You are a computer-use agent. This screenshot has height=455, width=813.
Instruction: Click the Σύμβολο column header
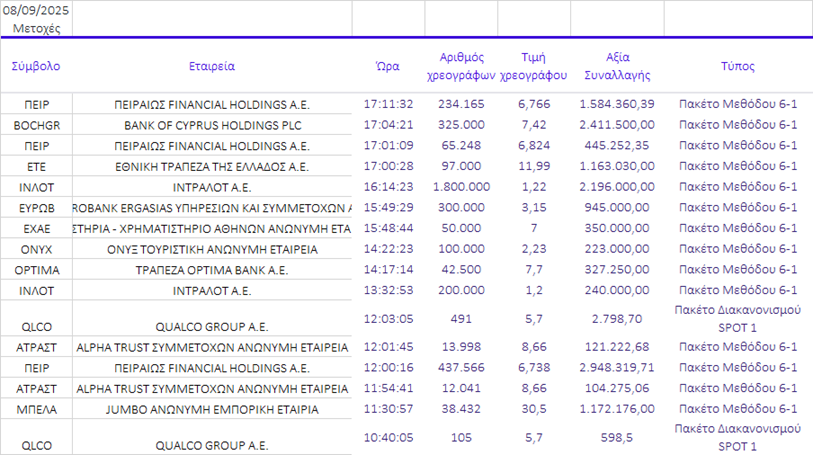point(36,66)
